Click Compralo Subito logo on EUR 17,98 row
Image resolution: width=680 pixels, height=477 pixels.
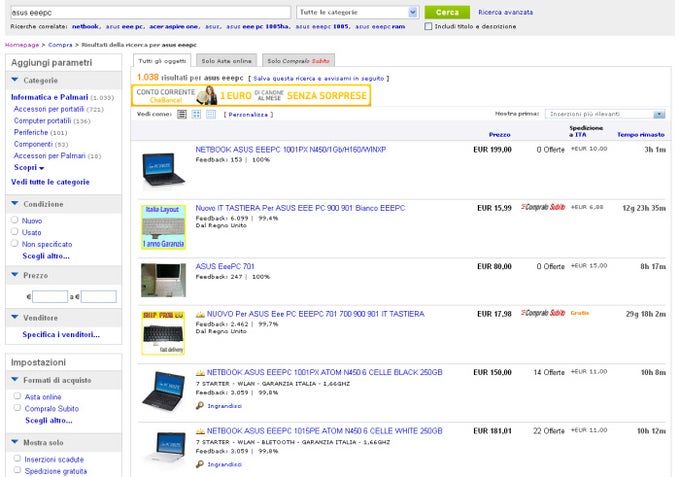tap(543, 313)
